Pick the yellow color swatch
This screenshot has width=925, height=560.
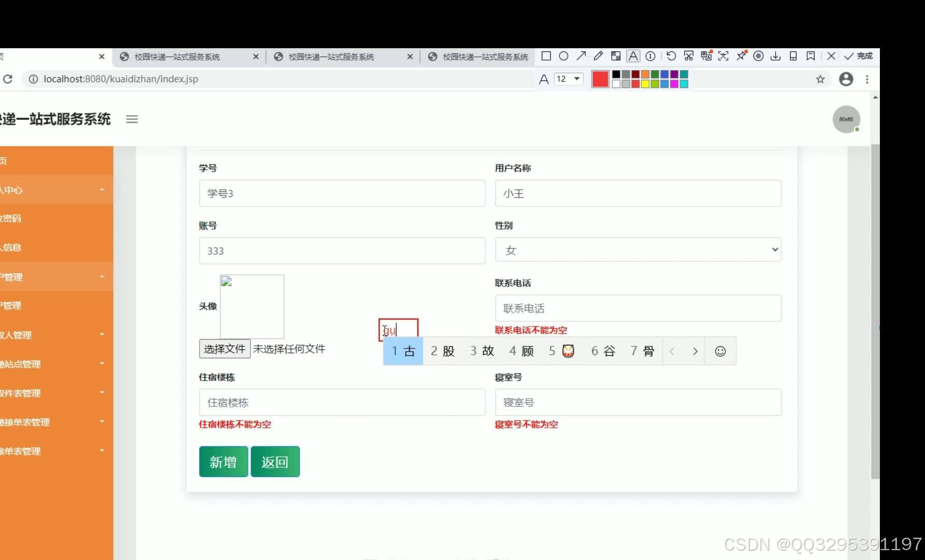(645, 84)
